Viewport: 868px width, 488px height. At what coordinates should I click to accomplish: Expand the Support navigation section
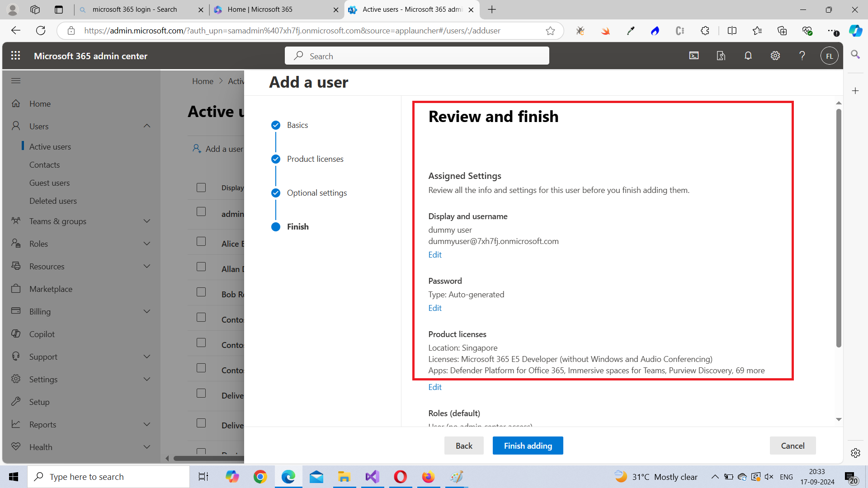pos(147,357)
